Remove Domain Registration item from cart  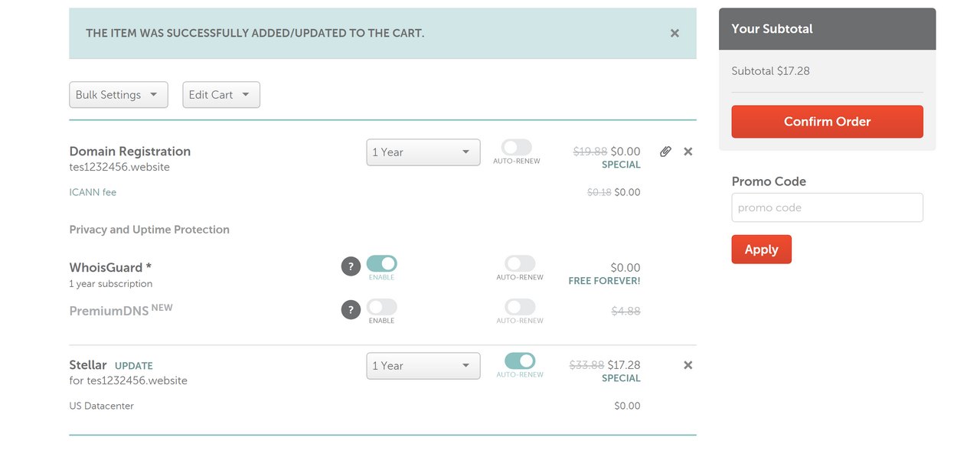(688, 152)
